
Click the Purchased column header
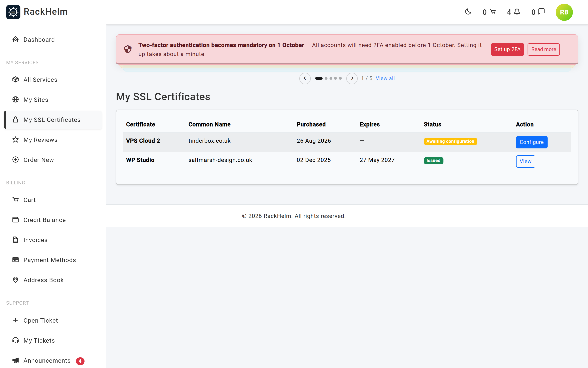point(311,124)
